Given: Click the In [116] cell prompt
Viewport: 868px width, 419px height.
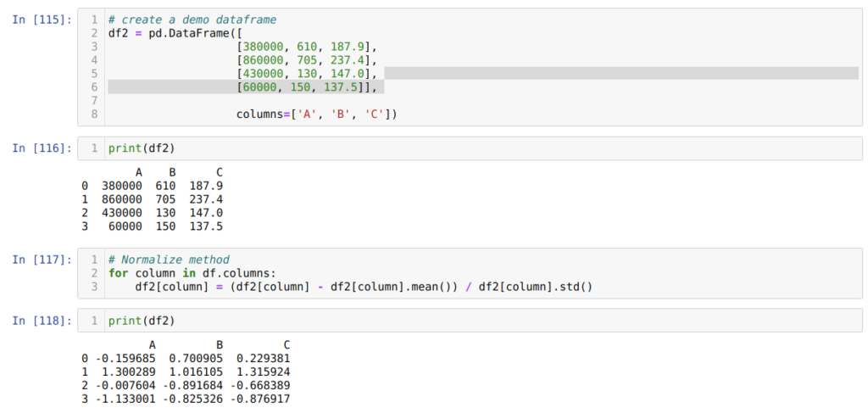Looking at the screenshot, I should click(42, 148).
